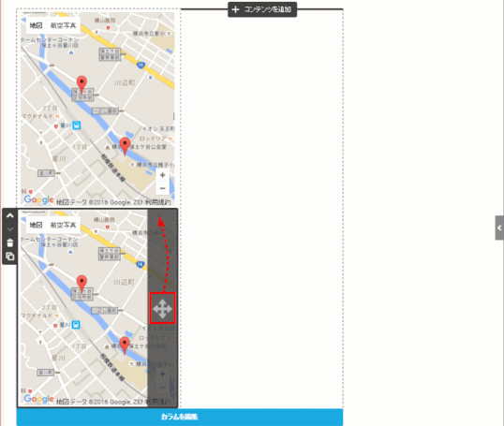504x426 pixels.
Task: Click upper map's red marker near 保土ケ谷公会堂
Action: coord(125,146)
